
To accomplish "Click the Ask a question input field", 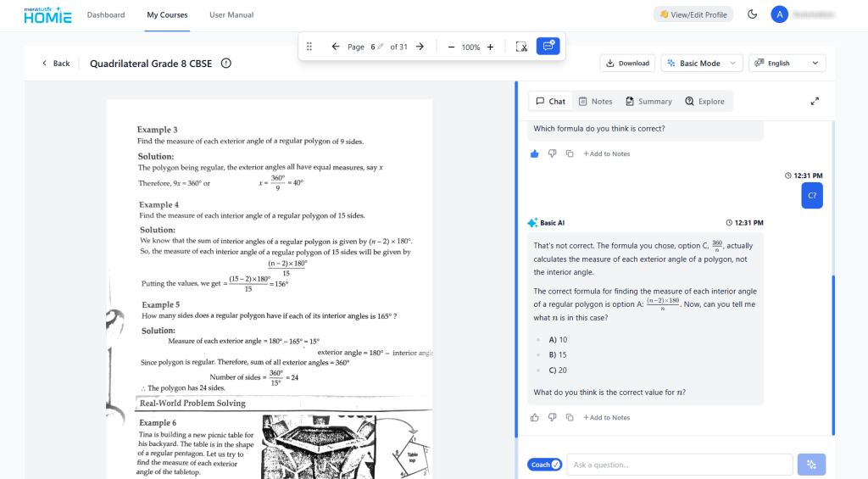I will pos(680,465).
